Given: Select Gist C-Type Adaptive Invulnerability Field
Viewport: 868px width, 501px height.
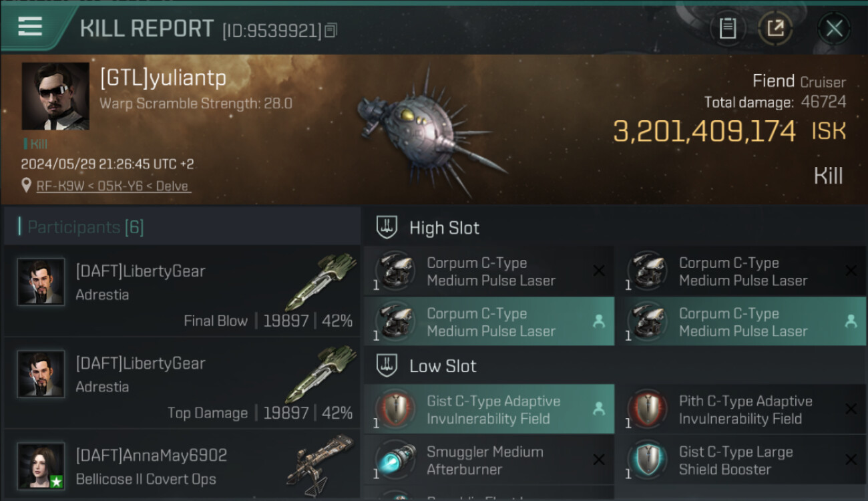Looking at the screenshot, I should click(x=489, y=409).
